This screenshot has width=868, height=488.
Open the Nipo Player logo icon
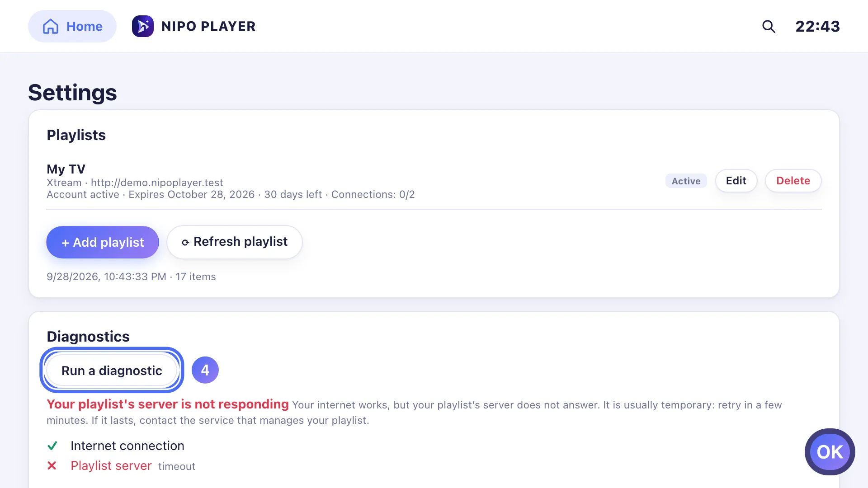point(143,26)
